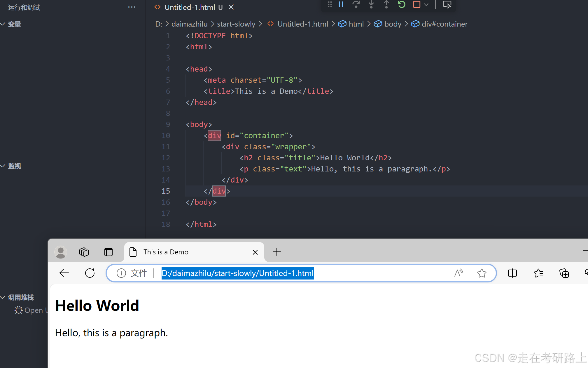Open the stop button dropdown arrow
Image resolution: width=588 pixels, height=368 pixels.
[426, 4]
